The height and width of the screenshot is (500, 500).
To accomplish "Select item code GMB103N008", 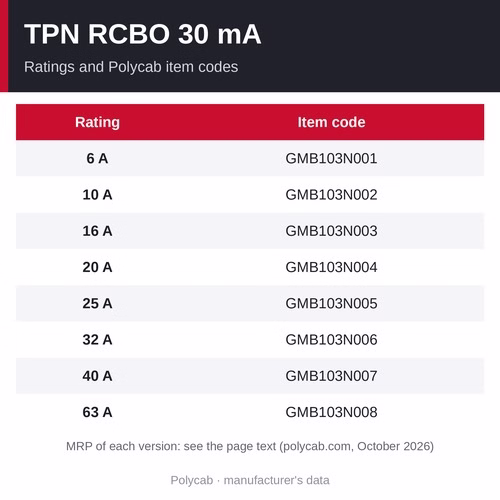I will 331,412.
